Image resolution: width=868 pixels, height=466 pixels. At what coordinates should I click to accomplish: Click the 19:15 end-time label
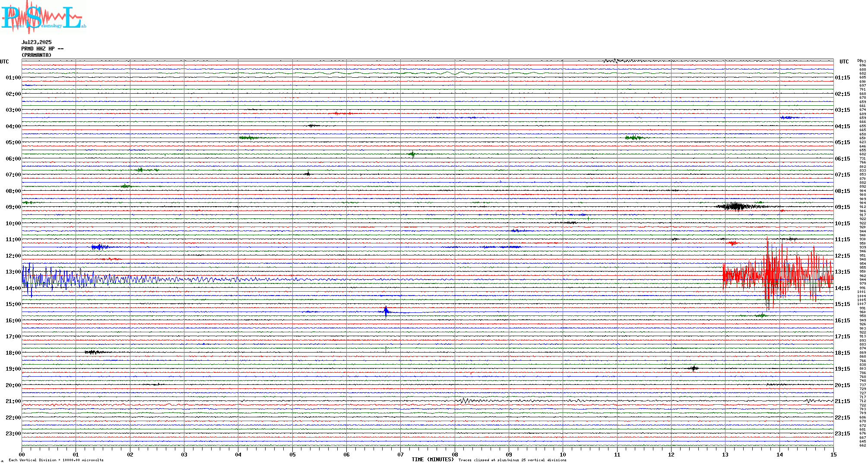pyautogui.click(x=843, y=369)
